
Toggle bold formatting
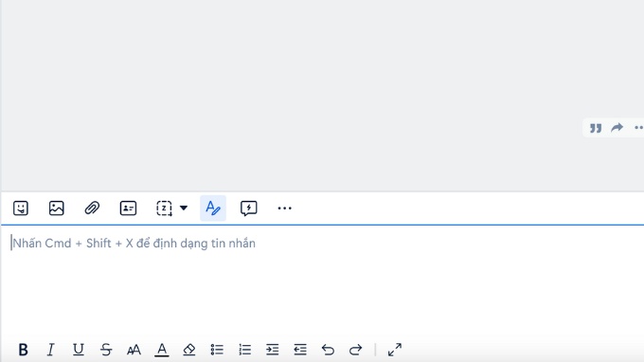[23, 350]
